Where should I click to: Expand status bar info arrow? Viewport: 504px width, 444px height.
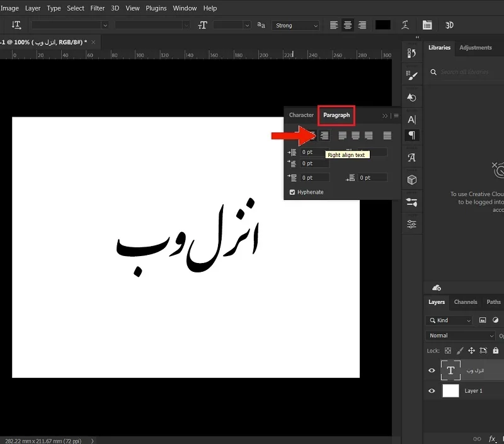coord(92,441)
